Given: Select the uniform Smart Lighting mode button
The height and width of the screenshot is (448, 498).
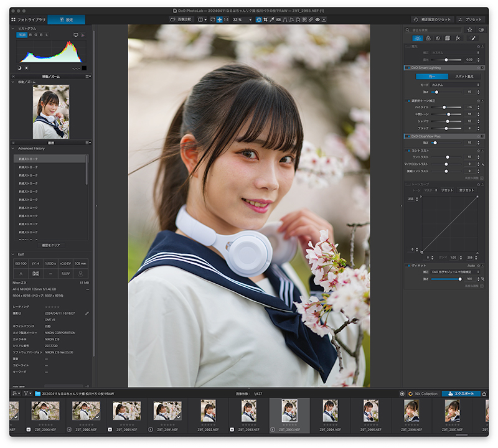Looking at the screenshot, I should coord(432,77).
